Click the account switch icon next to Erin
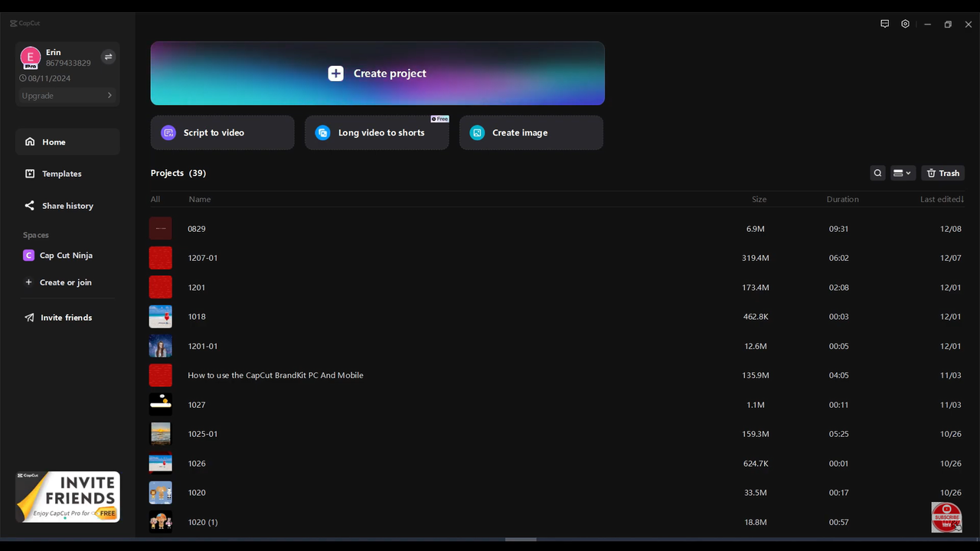Screen dimensions: 980x551 108,57
